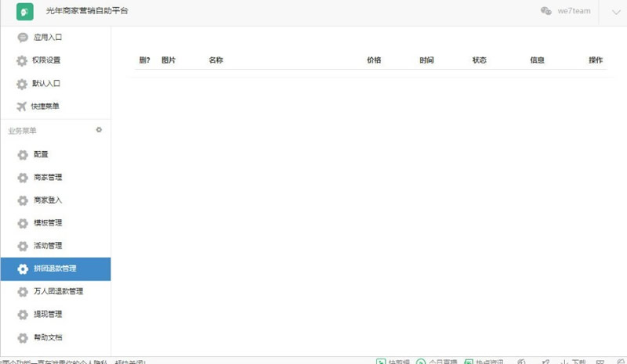The width and height of the screenshot is (627, 364).
Task: Open 商家管理 in the sidebar
Action: [x=48, y=178]
